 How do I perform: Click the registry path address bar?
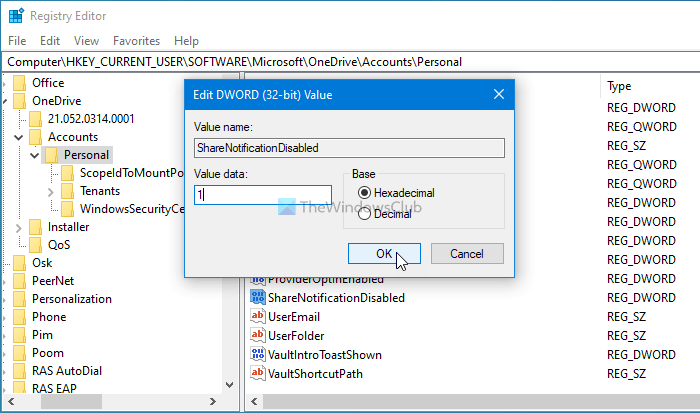coord(351,62)
